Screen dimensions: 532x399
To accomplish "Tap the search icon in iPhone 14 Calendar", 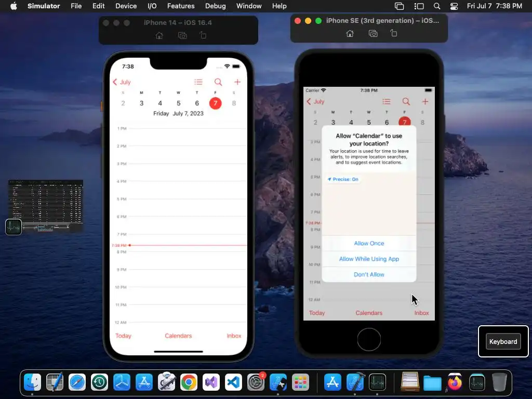I will pyautogui.click(x=218, y=82).
